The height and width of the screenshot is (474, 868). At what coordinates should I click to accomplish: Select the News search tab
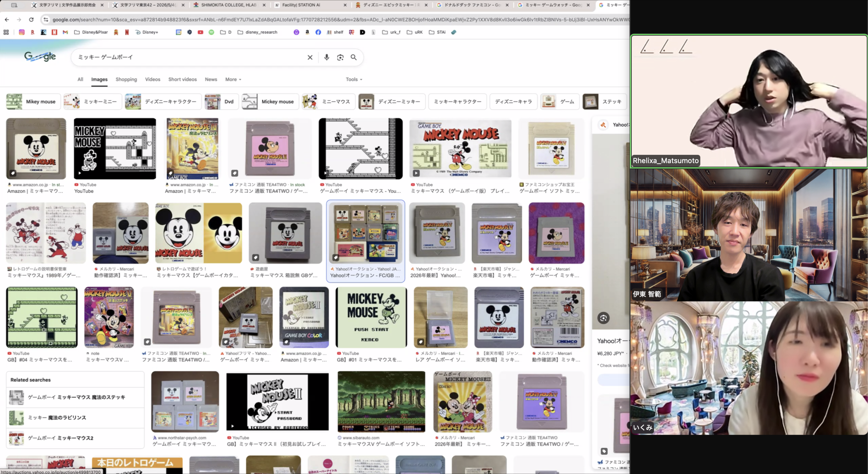click(211, 79)
